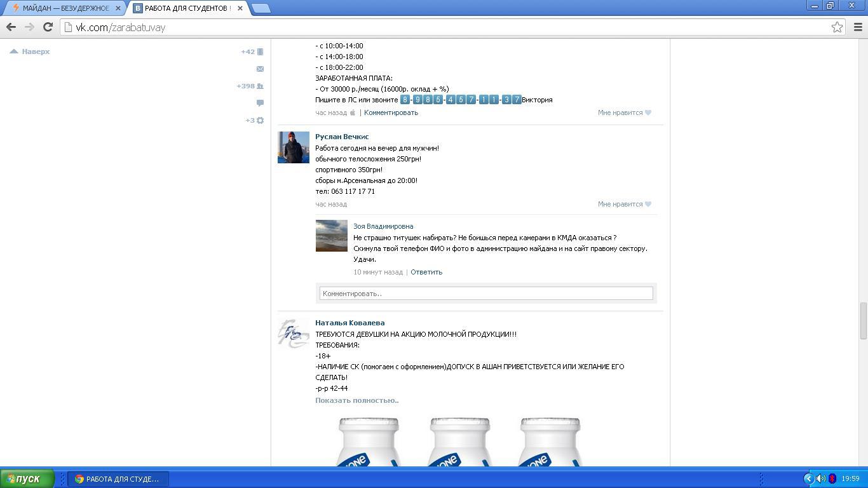Like Руслан Вечкис post via Мне нравится
The height and width of the screenshot is (488, 868).
[x=625, y=204]
